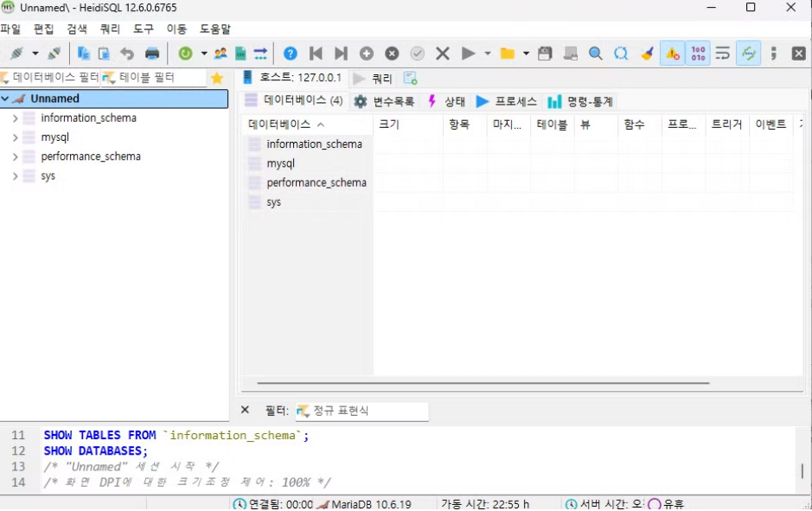This screenshot has width=812, height=511.
Task: Click the blue Help question icon
Action: (x=291, y=54)
